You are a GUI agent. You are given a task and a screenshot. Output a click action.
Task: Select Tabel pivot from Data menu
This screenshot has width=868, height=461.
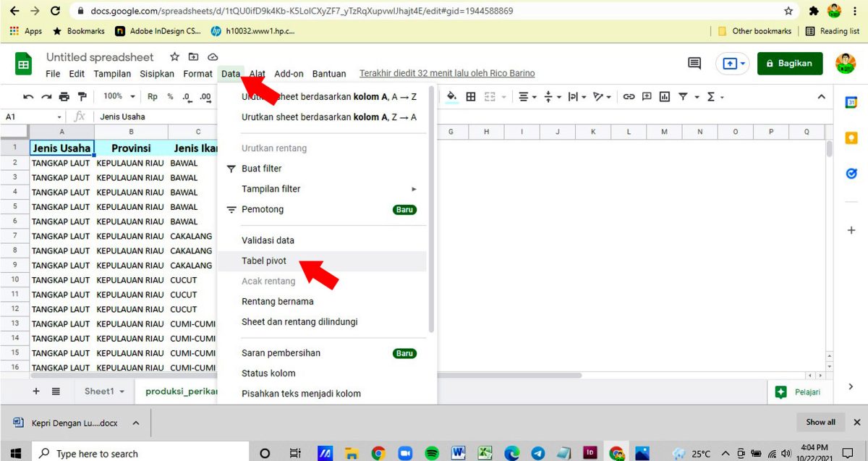[264, 261]
